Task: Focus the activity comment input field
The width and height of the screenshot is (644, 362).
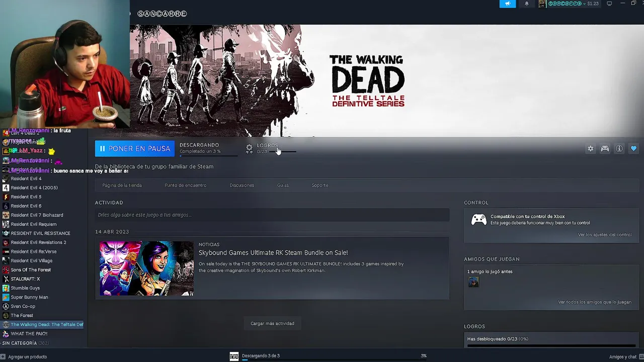Action: [272, 215]
